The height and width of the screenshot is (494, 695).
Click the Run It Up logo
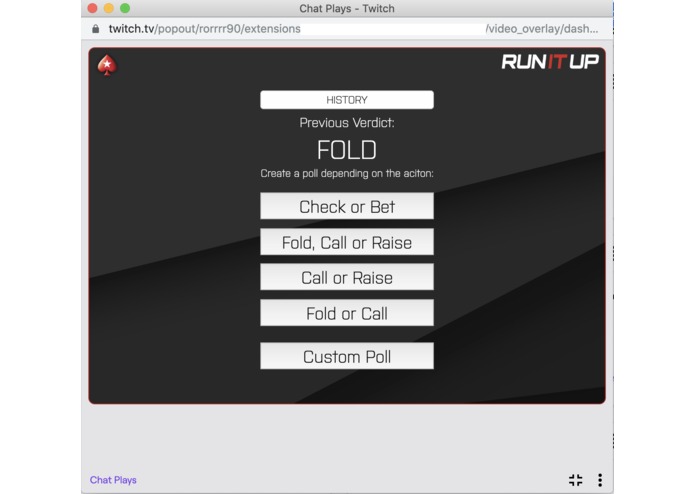(550, 62)
